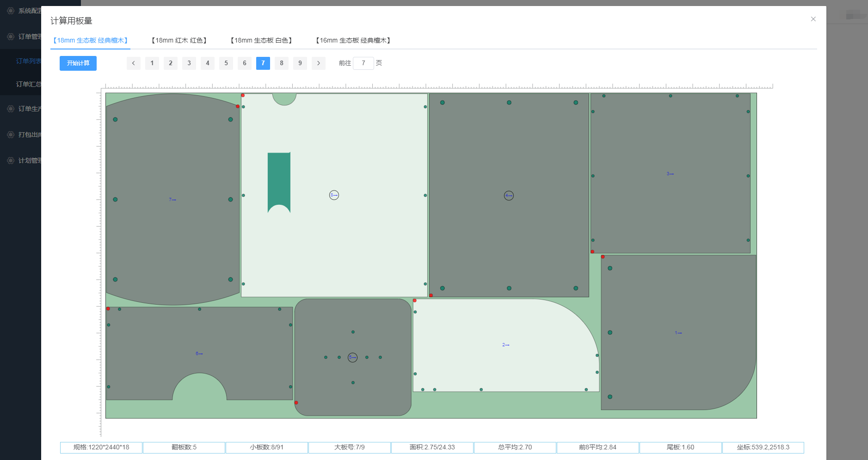This screenshot has width=868, height=460.
Task: Click the 开始计算 button
Action: [x=78, y=63]
